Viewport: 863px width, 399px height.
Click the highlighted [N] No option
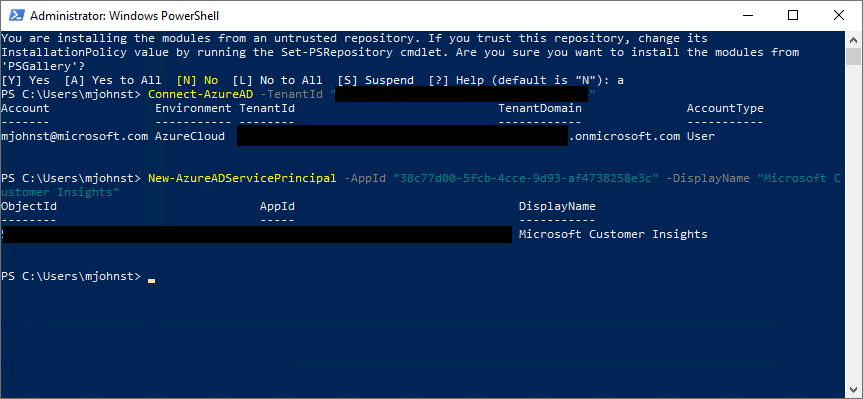(x=197, y=80)
